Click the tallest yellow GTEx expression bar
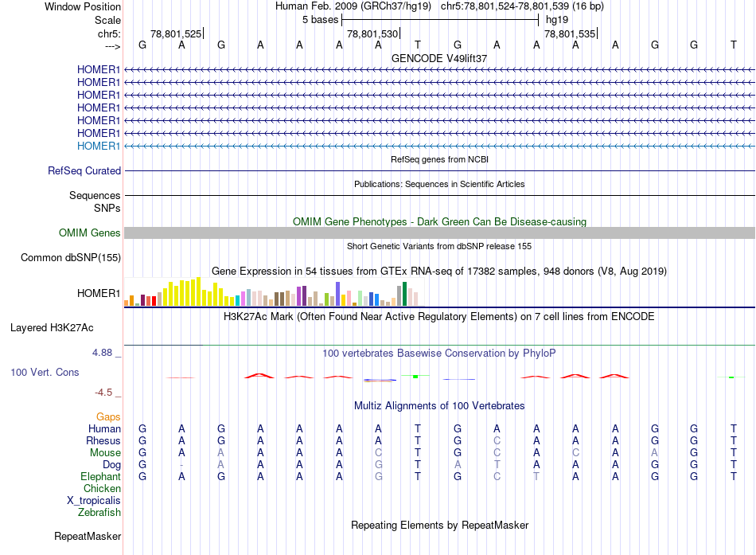Screen dimensions: 756x555 click(198, 291)
